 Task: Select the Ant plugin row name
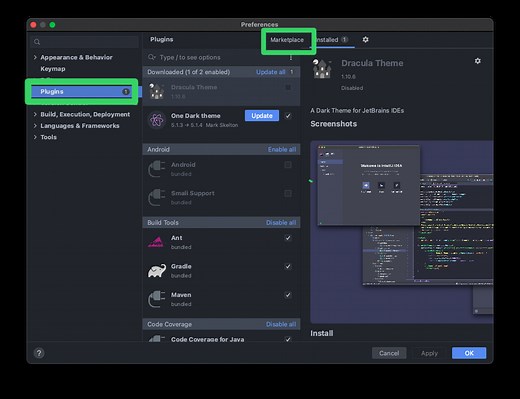[x=176, y=238]
